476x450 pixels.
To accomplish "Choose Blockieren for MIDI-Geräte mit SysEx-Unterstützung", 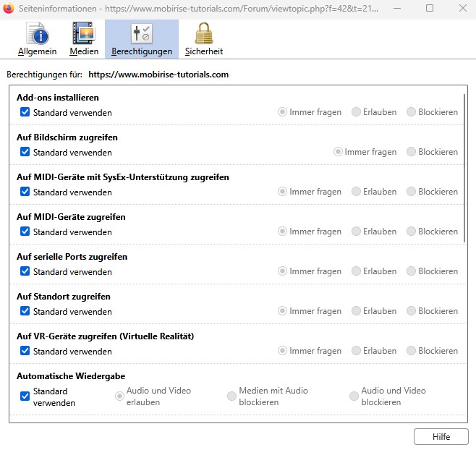I will pos(411,192).
